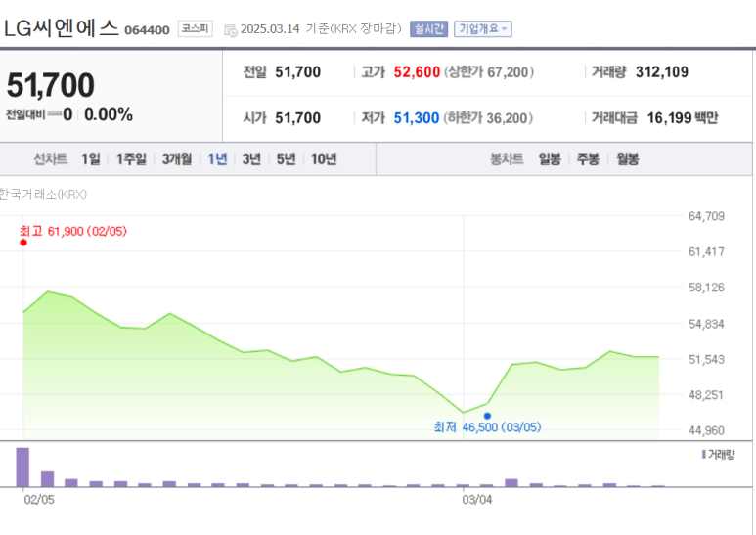
Task: Click the 02/05 date axis label
Action: point(39,500)
